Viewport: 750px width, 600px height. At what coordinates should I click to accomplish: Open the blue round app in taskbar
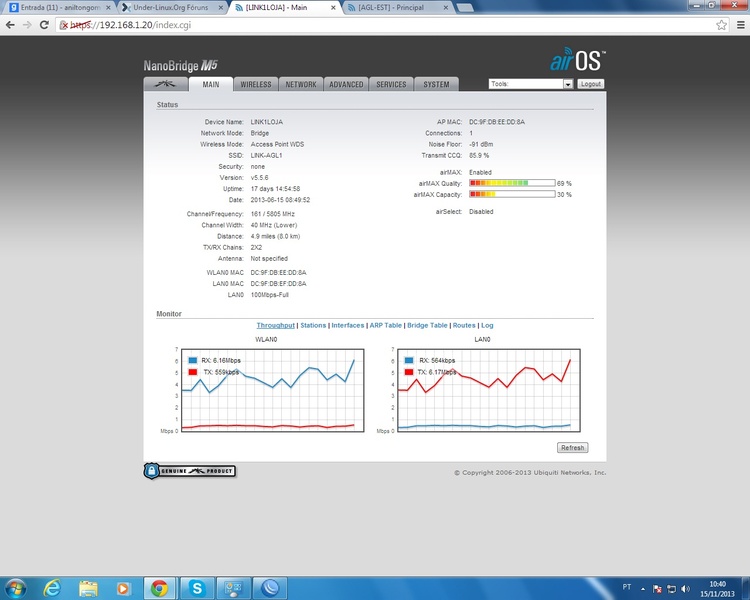coord(270,588)
